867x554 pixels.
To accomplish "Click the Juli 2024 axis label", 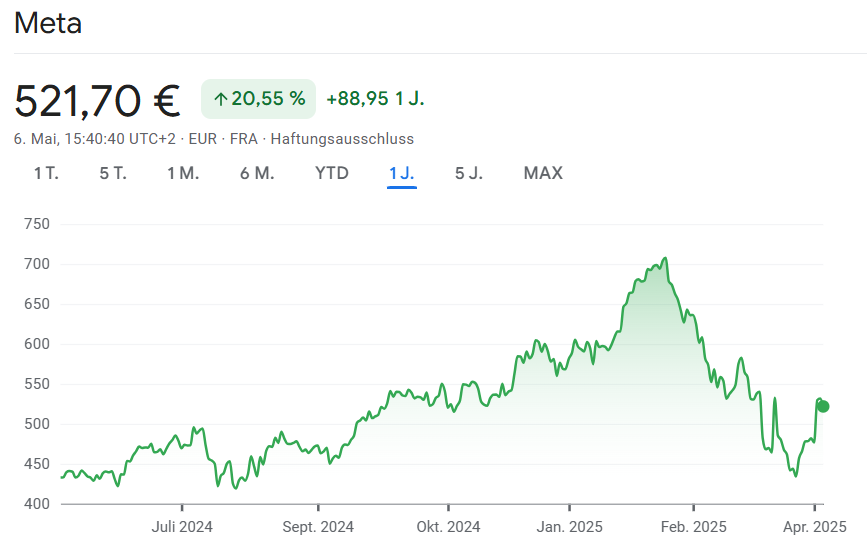I will 182,527.
